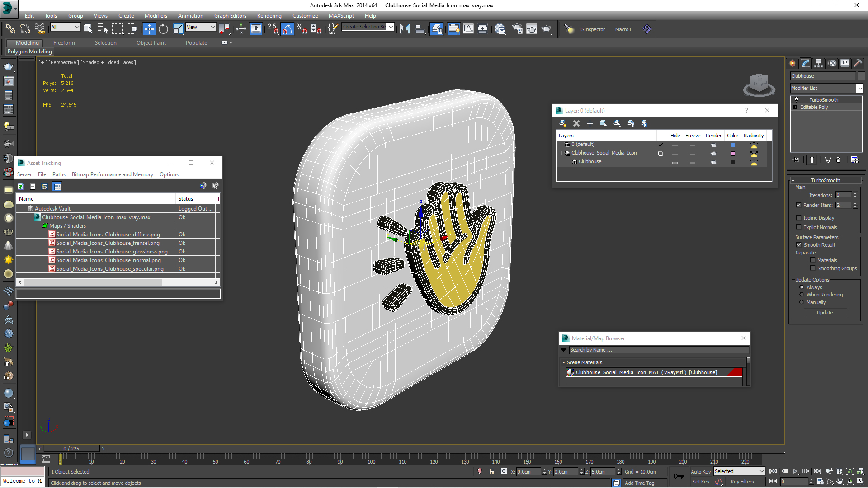Toggle the Render Iters checkbox
Screen dimensions: 868x488
pos(798,205)
